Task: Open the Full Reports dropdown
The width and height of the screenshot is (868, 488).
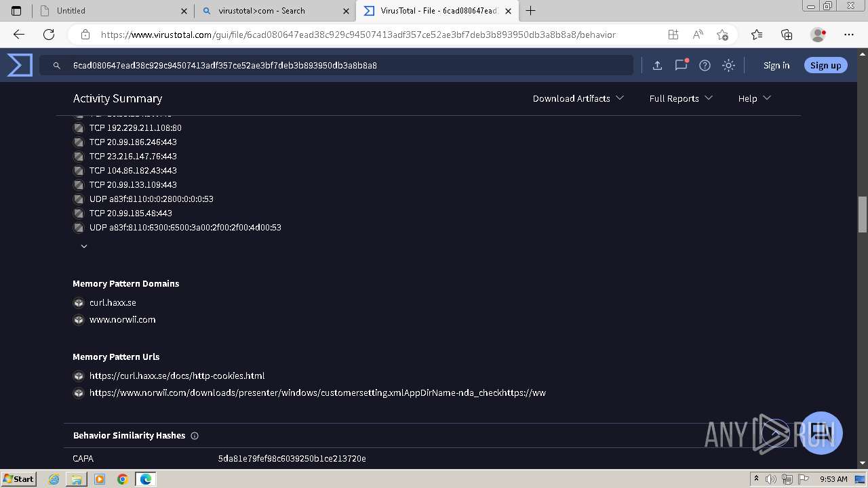Action: click(681, 98)
